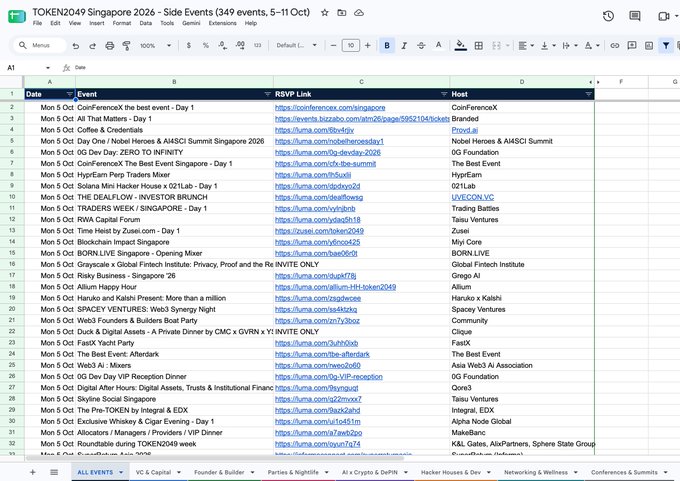The height and width of the screenshot is (481, 680).
Task: Open text wrapping dropdown
Action: pos(570,46)
